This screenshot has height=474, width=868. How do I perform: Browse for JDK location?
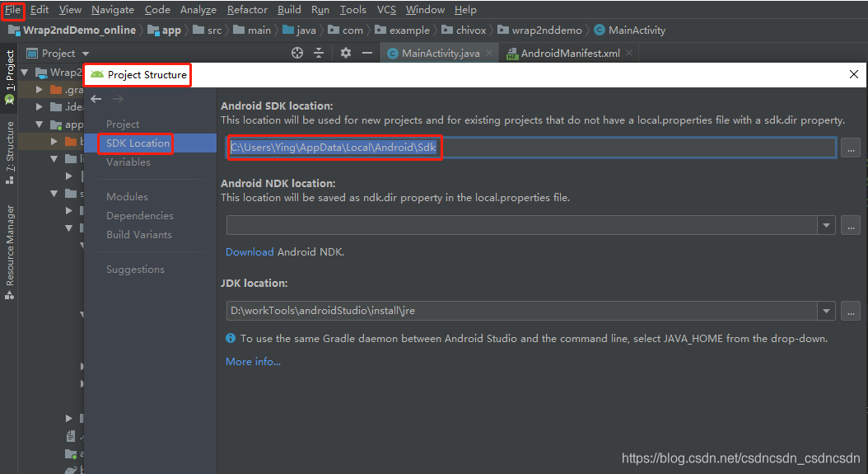click(x=850, y=311)
